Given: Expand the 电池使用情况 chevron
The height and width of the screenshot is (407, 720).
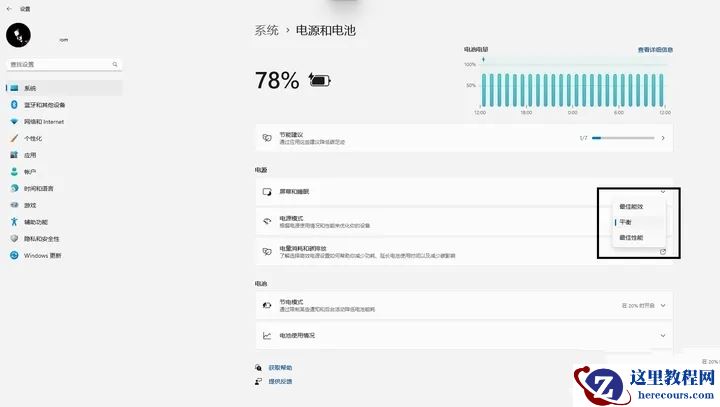Looking at the screenshot, I should tap(663, 335).
